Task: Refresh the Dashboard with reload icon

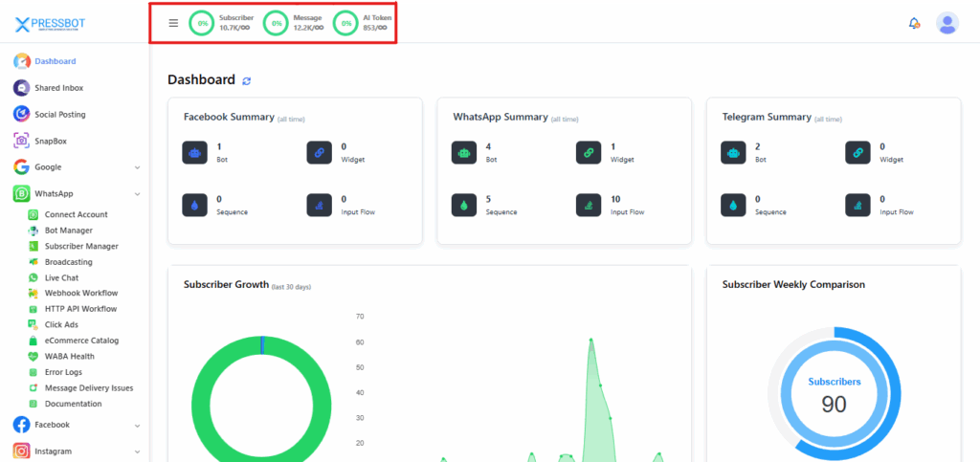Action: click(x=247, y=81)
